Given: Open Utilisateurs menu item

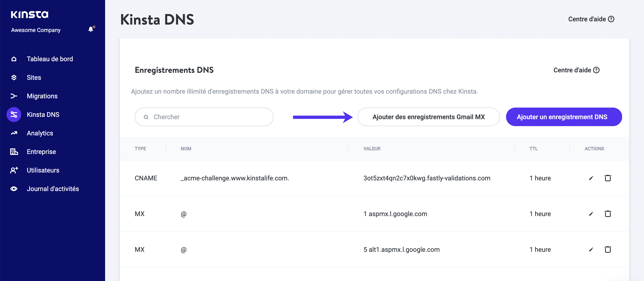Looking at the screenshot, I should click(43, 170).
